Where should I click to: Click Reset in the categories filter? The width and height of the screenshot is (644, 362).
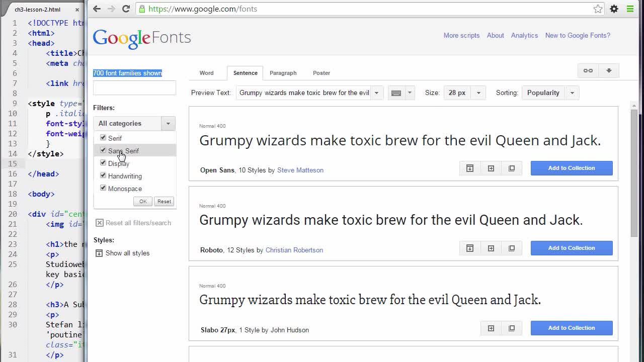tap(164, 202)
